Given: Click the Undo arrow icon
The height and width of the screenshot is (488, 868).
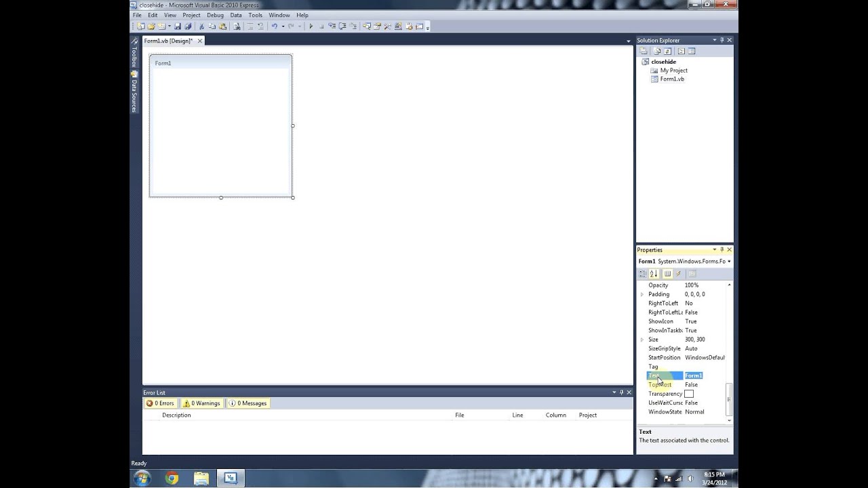Looking at the screenshot, I should pos(275,26).
